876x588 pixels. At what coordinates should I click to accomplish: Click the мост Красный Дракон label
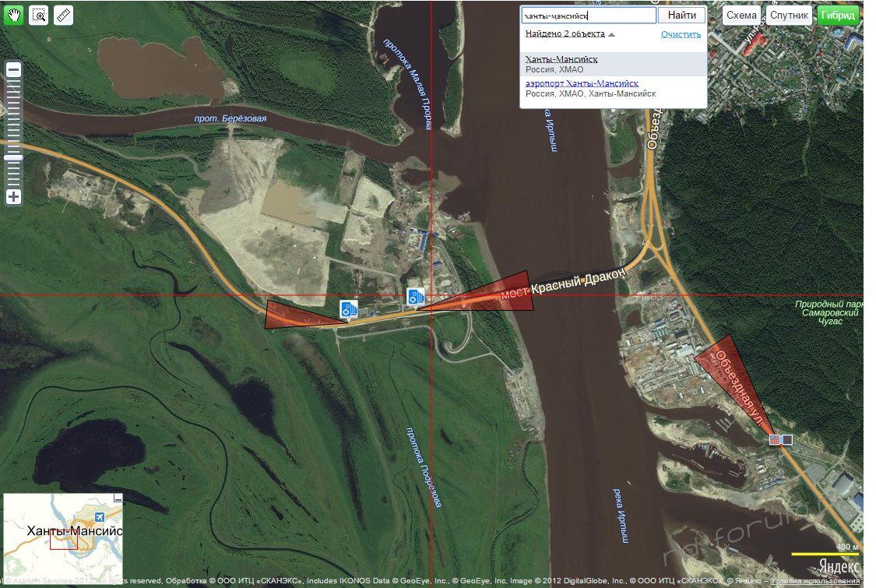562,284
